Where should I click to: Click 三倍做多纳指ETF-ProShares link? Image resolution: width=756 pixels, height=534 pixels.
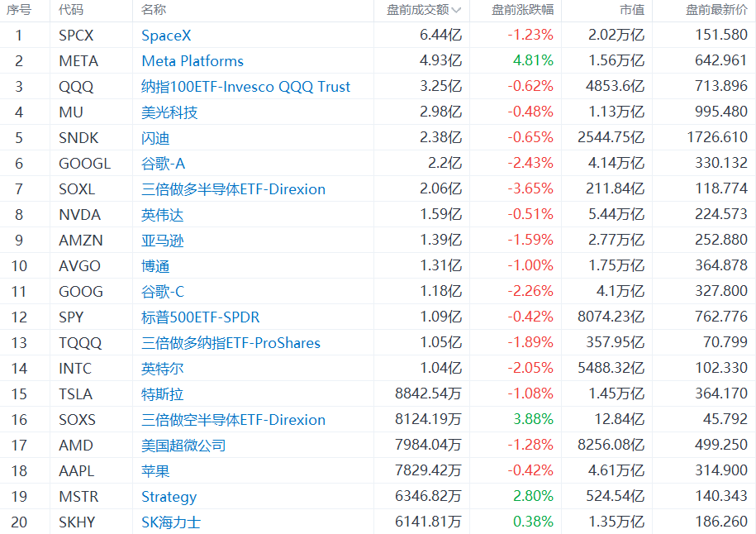point(231,342)
